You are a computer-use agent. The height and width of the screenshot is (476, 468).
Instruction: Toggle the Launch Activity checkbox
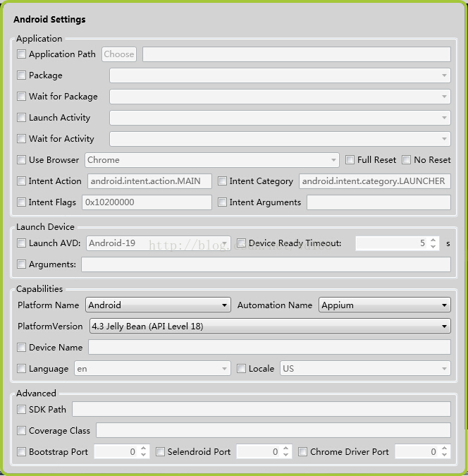[21, 118]
